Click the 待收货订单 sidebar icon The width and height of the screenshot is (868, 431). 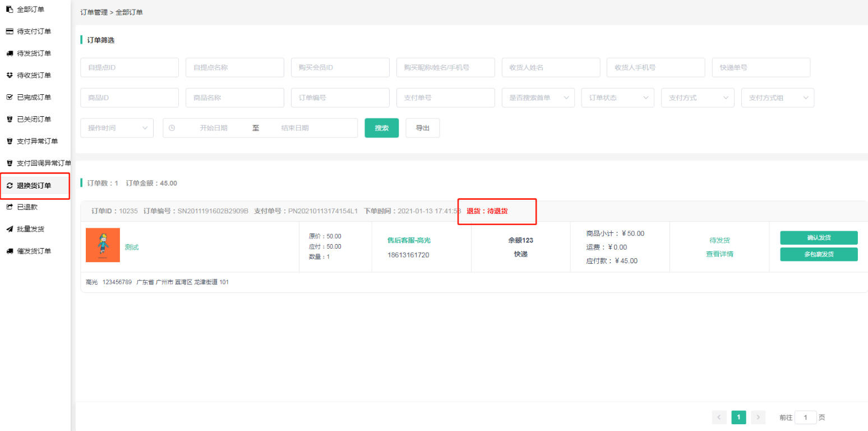(10, 75)
